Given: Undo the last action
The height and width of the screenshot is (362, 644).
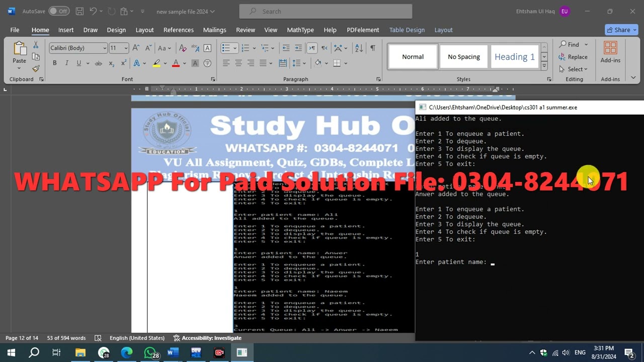Looking at the screenshot, I should point(93,11).
